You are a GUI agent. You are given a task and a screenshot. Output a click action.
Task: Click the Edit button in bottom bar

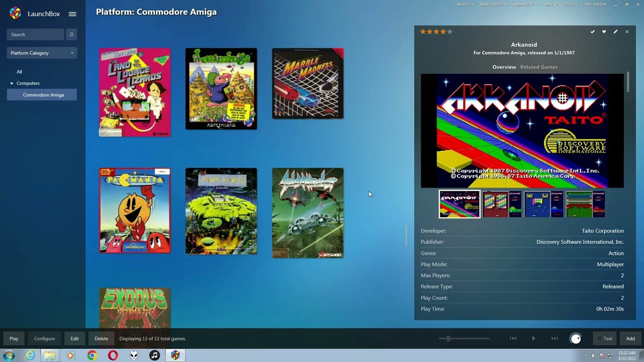74,338
